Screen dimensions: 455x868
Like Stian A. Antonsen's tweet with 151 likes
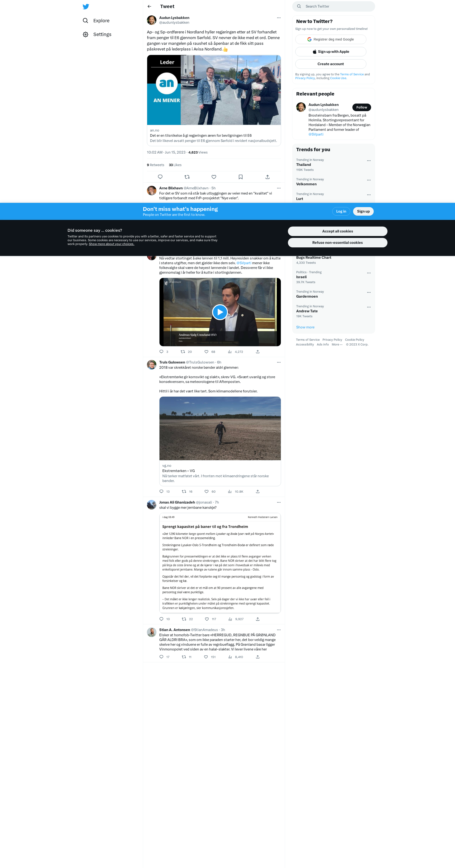click(206, 657)
